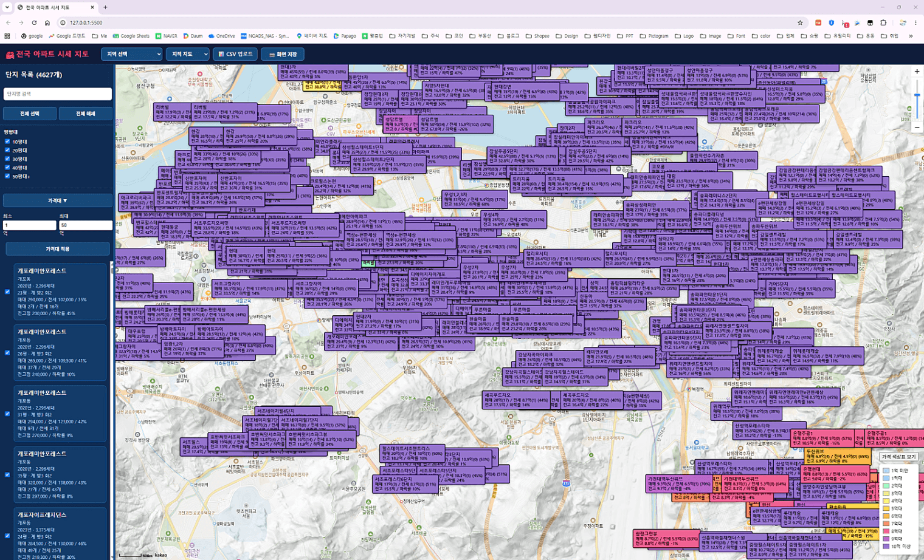Open the Papago bookmark

(x=345, y=36)
